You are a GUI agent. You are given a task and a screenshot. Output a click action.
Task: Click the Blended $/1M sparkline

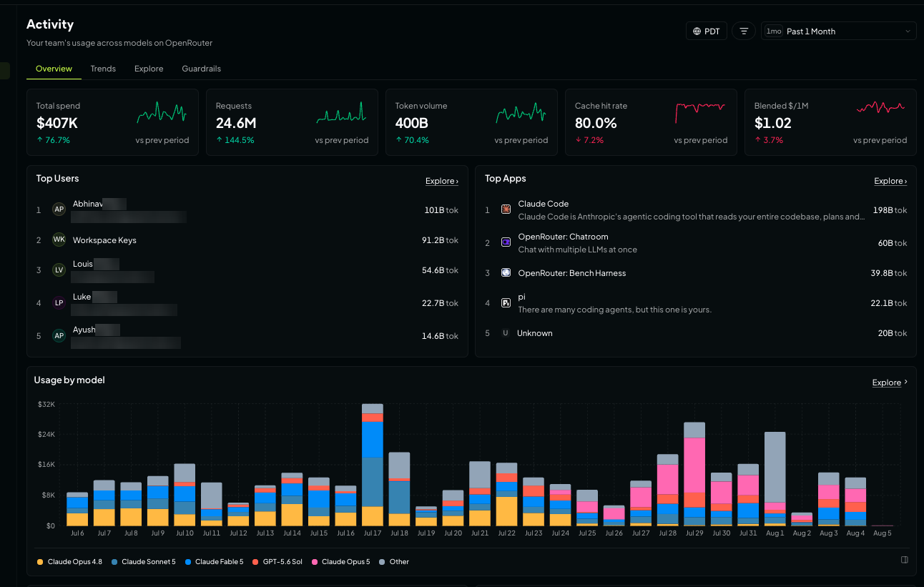(880, 108)
